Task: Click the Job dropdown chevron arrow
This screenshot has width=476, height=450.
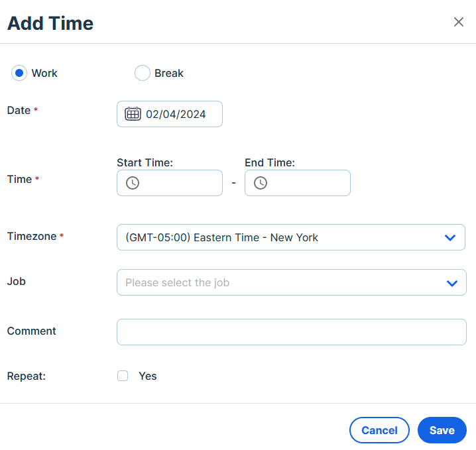Action: (452, 283)
